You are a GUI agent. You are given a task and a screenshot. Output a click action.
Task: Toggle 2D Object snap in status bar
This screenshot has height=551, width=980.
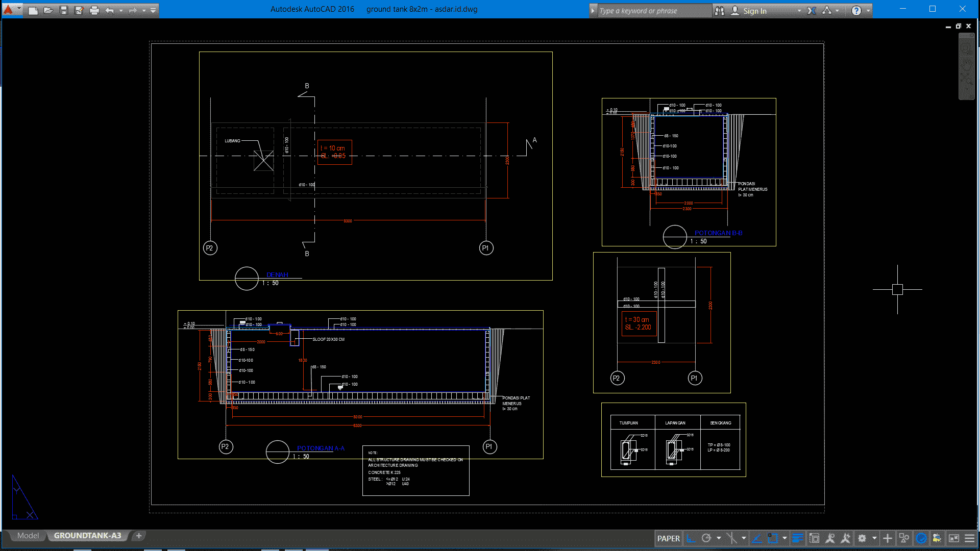click(773, 538)
